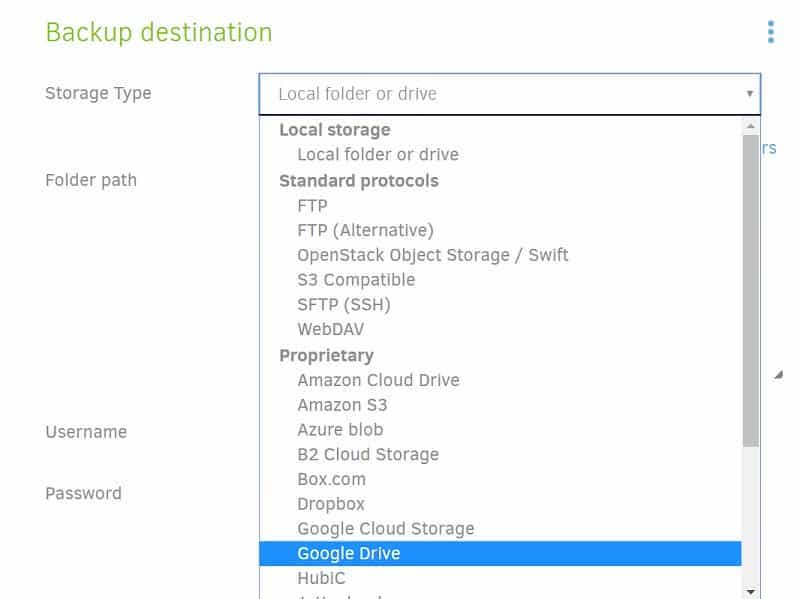The width and height of the screenshot is (800, 599).
Task: Choose SFTP (SSH) as storage type
Action: tap(500, 305)
